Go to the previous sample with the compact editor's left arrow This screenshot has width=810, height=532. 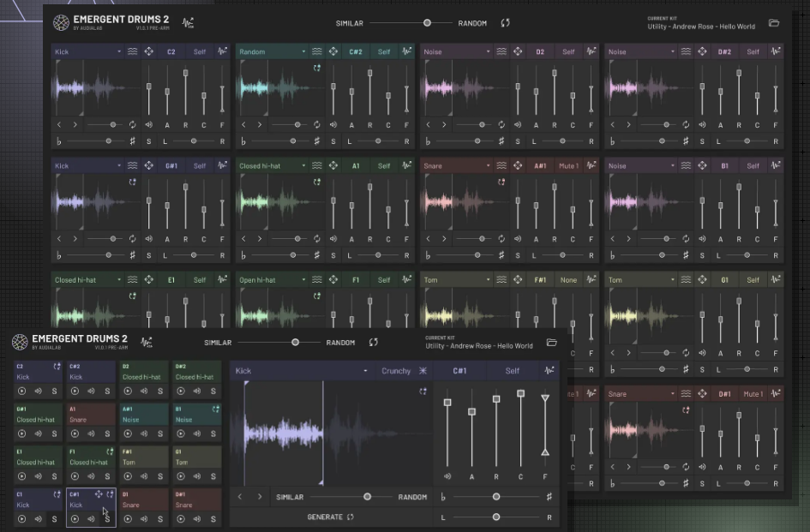point(240,496)
